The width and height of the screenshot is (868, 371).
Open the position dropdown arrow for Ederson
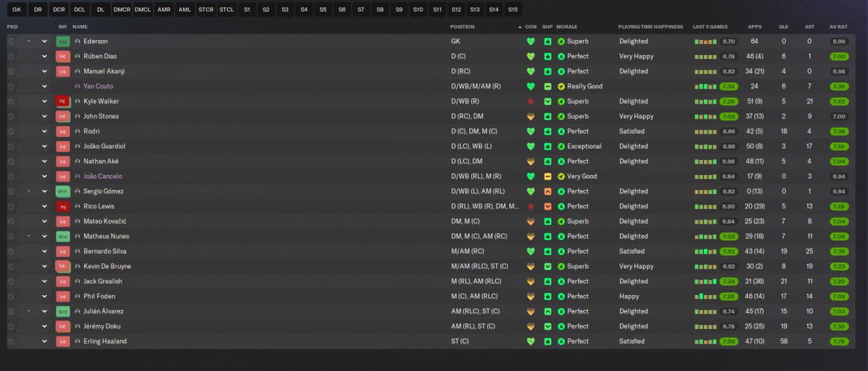[45, 41]
